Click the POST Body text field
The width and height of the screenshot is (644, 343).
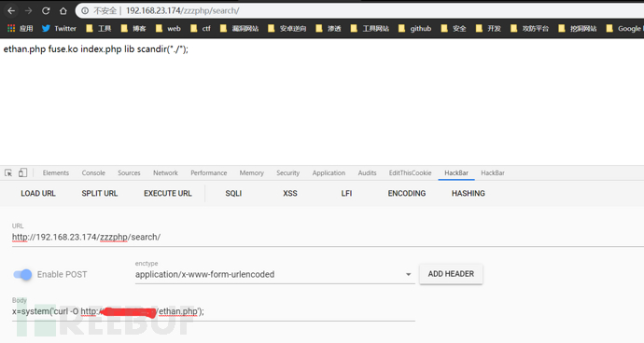[x=214, y=311]
